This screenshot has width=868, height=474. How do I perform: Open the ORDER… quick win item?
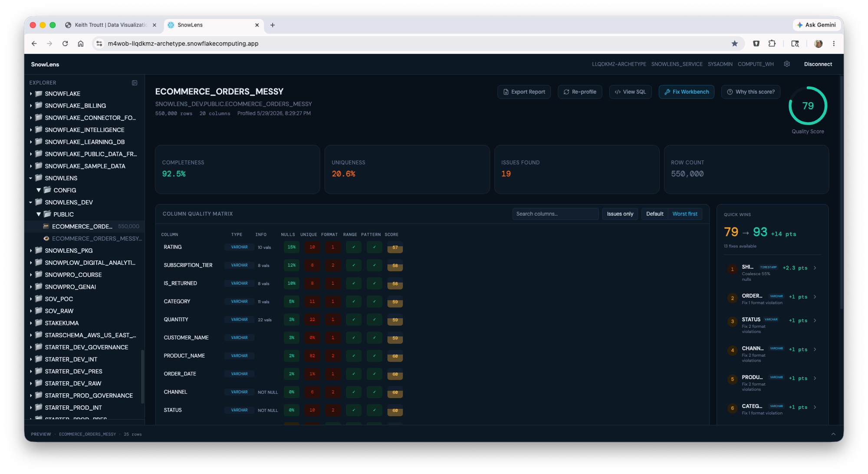(x=773, y=299)
